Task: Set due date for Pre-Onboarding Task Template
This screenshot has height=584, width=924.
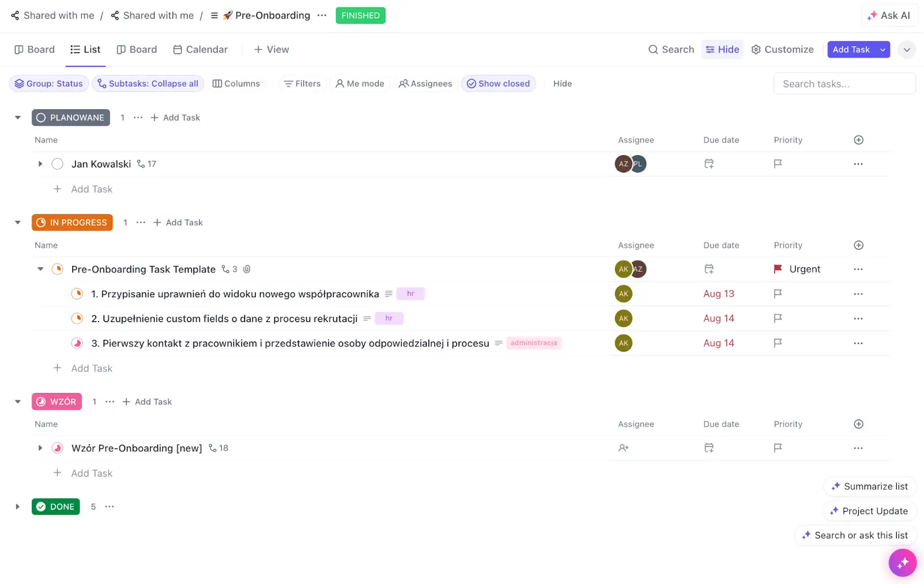Action: (x=709, y=269)
